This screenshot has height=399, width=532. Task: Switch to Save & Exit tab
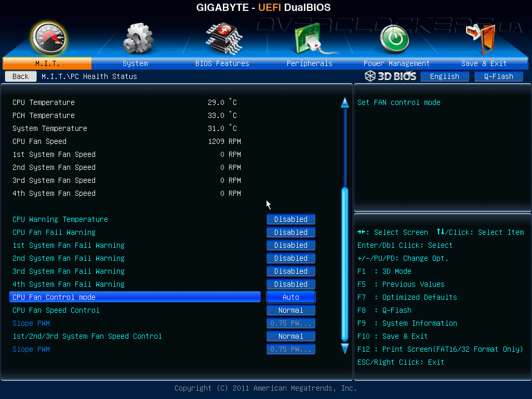tap(484, 63)
